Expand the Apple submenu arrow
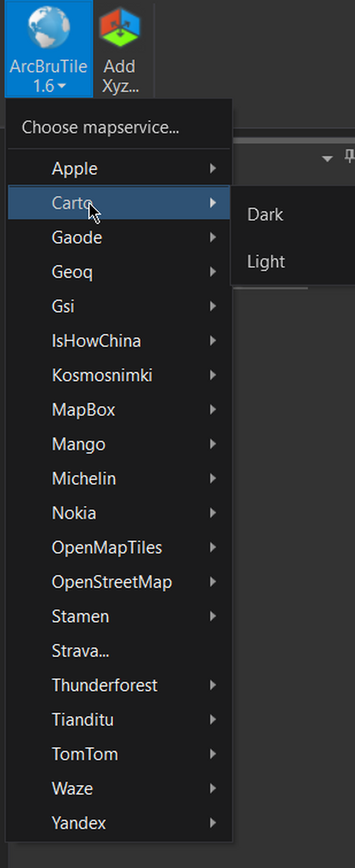The width and height of the screenshot is (355, 868). [x=213, y=169]
